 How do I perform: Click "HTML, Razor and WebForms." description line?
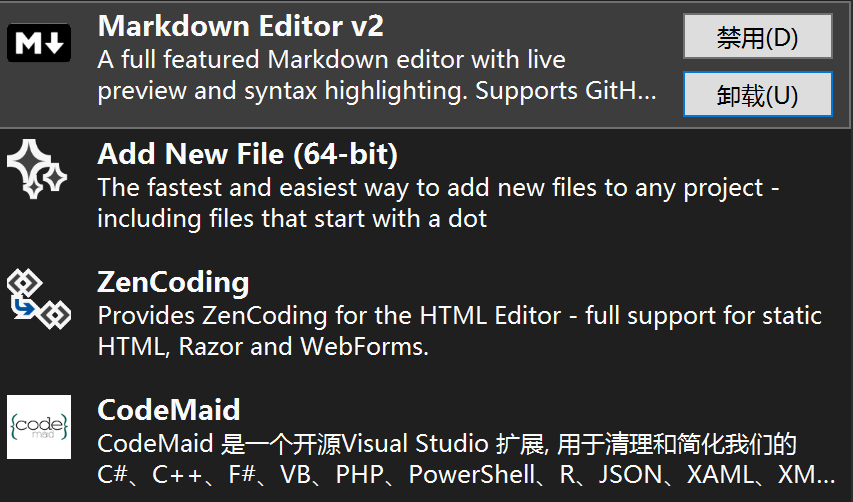point(263,346)
